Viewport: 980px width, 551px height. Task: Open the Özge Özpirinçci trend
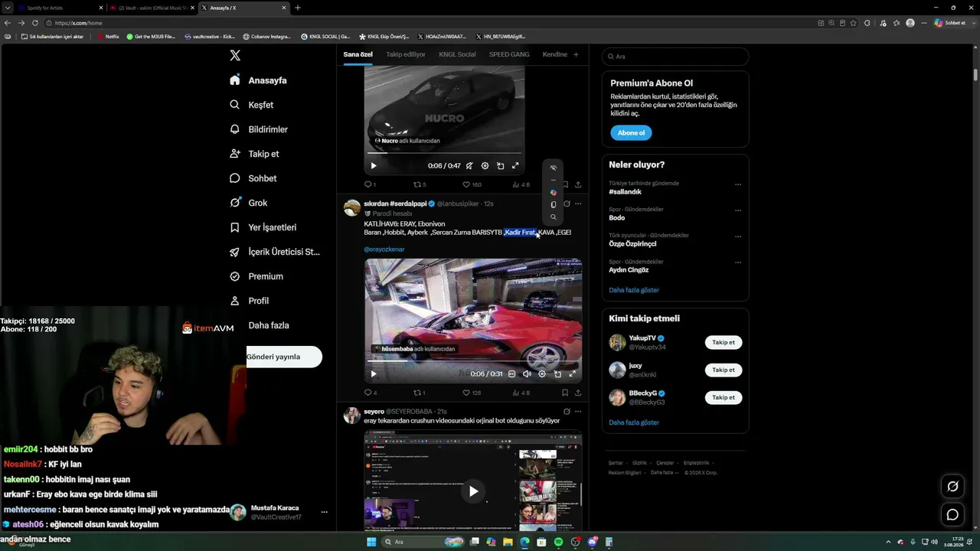coord(632,243)
